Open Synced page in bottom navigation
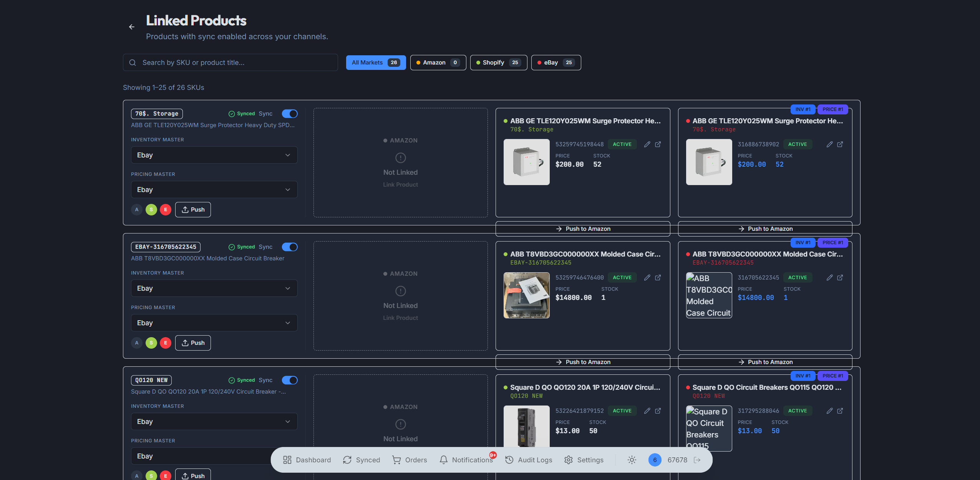980x480 pixels. coord(361,460)
